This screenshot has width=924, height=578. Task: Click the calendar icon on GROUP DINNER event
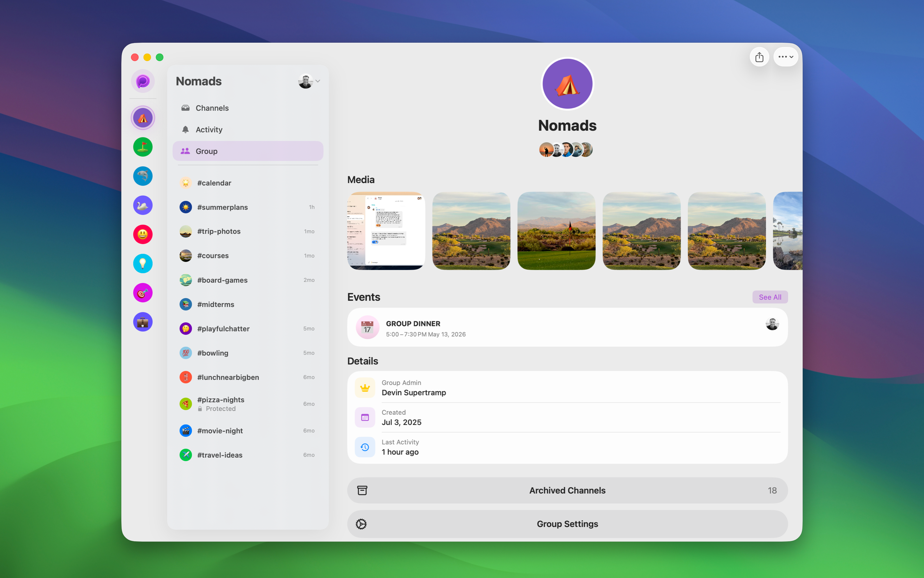[367, 328]
